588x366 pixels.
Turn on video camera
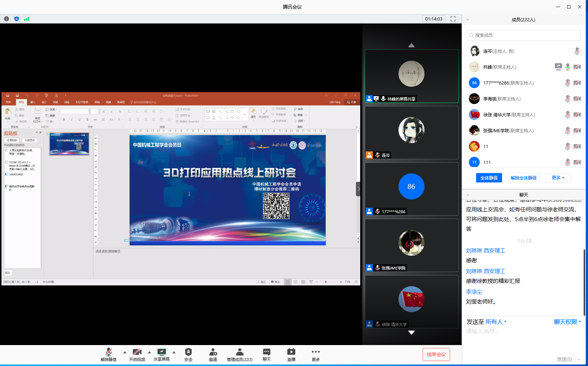[137, 354]
